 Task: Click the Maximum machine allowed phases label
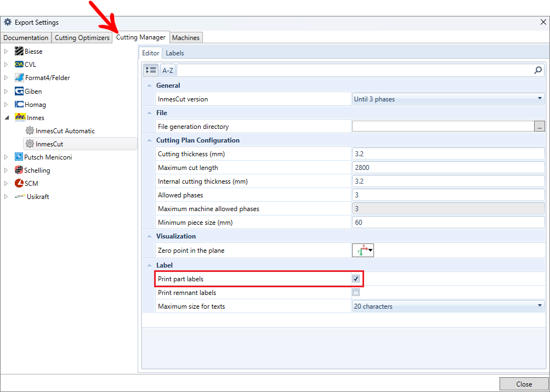click(208, 209)
